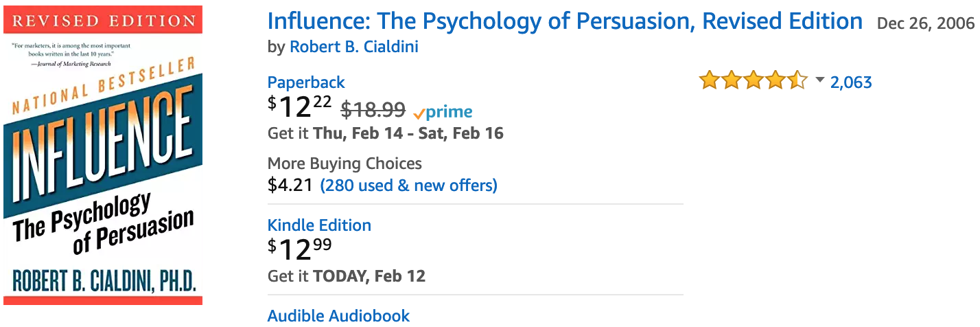This screenshot has width=980, height=327.
Task: Click the Dec 26, 2006 publication date
Action: [926, 23]
